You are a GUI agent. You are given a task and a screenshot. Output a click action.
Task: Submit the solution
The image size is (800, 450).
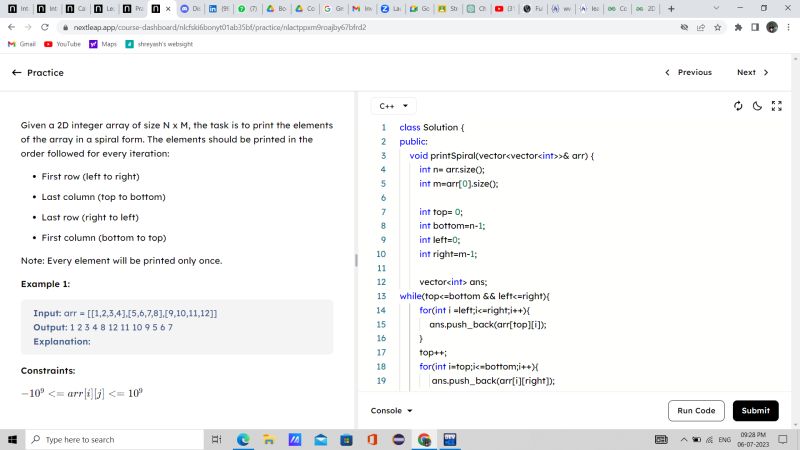tap(755, 410)
